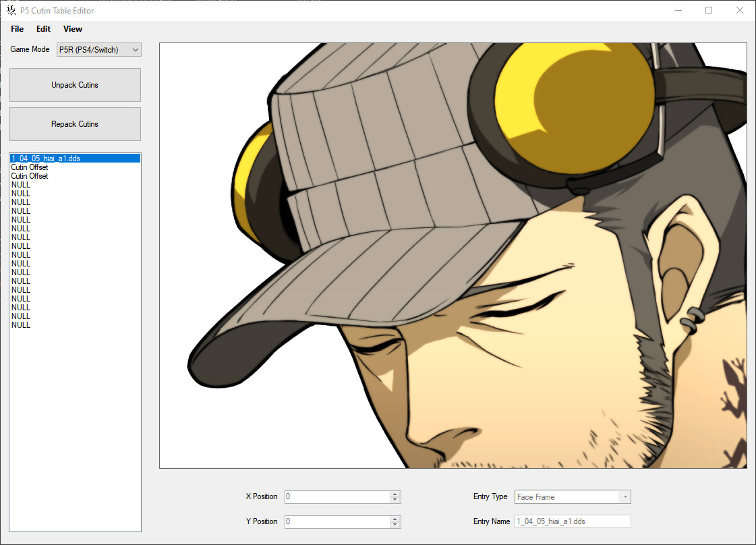
Task: Click the P5 Cutin Table Editor title bar icon
Action: 10,9
